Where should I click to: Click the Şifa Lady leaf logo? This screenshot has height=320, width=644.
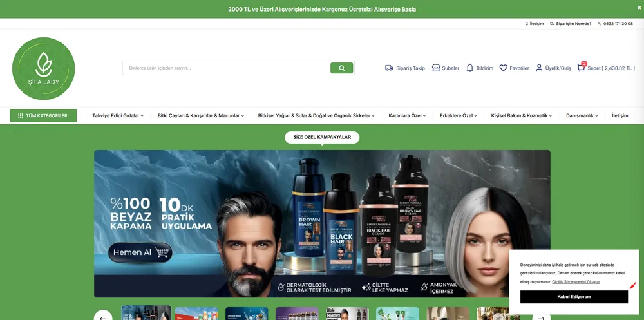click(44, 69)
